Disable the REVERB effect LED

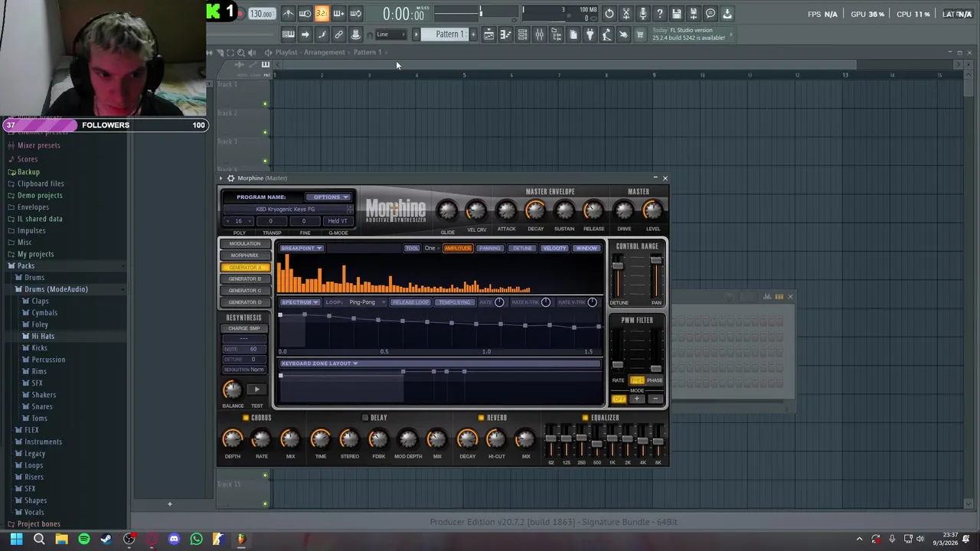[481, 418]
